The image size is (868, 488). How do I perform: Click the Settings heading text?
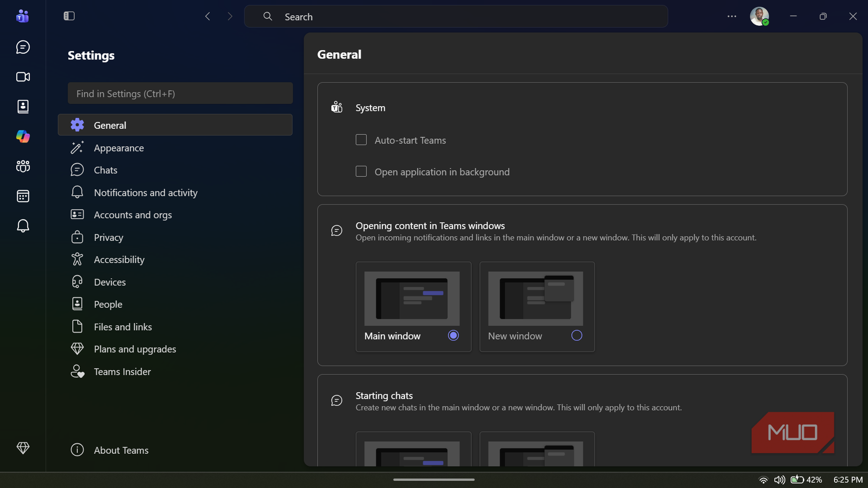coord(91,55)
